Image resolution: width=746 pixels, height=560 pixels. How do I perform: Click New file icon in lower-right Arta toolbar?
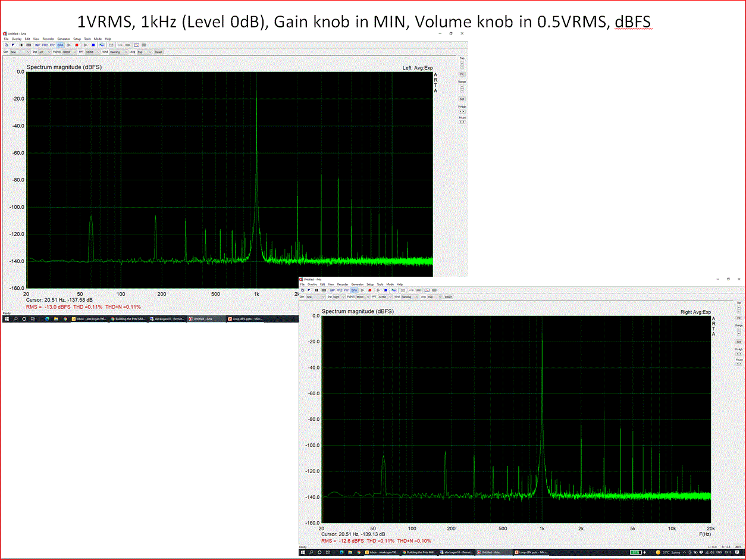[x=302, y=290]
